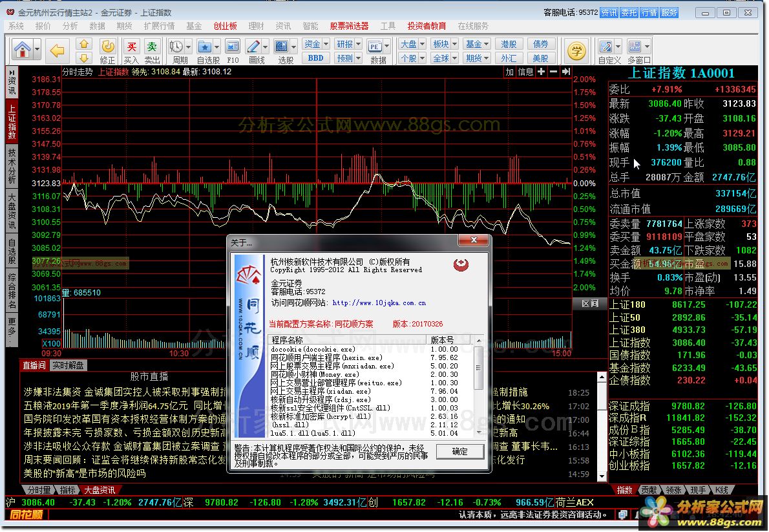The height and width of the screenshot is (532, 769).
Task: Open the F10 company info icon
Action: (233, 51)
